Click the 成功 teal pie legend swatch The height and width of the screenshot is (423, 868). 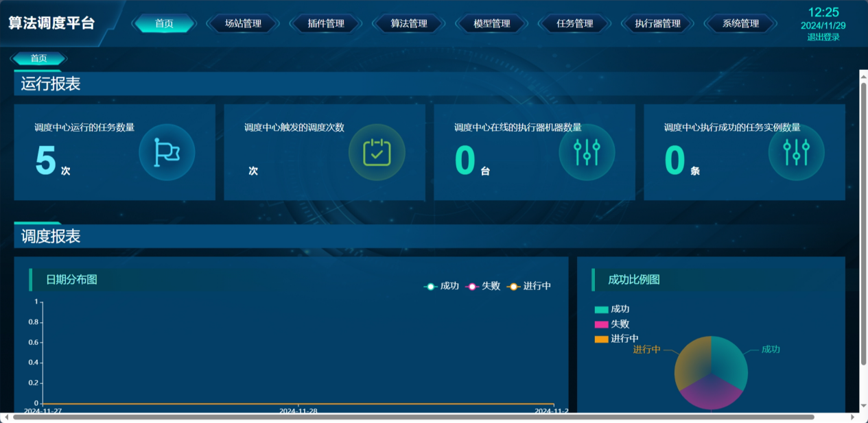coord(601,310)
